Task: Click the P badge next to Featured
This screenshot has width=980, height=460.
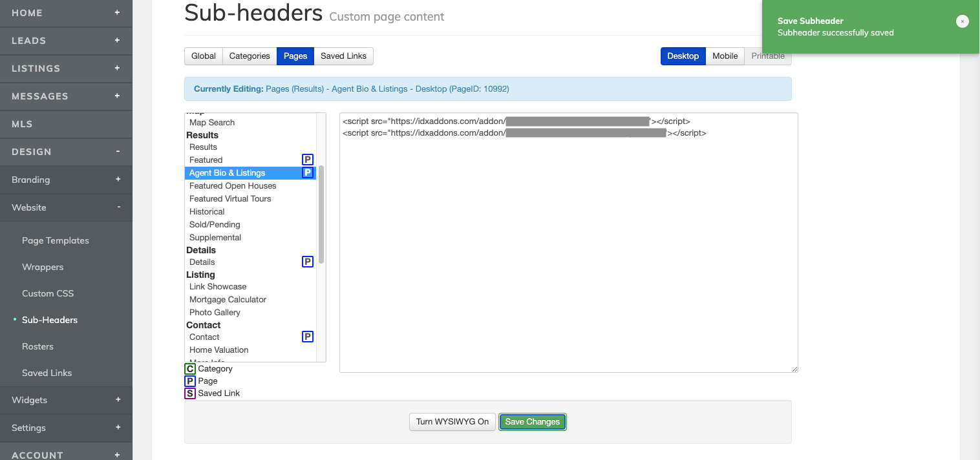Action: click(308, 160)
